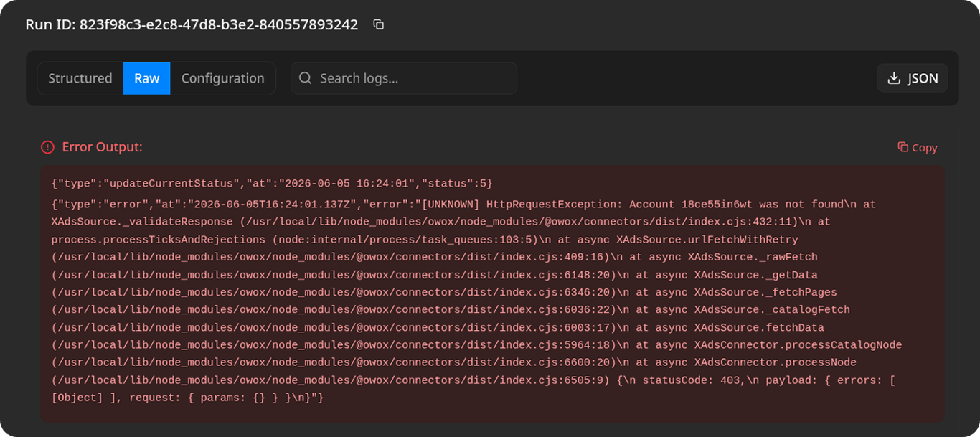Click the magnifier icon in search box

point(305,78)
